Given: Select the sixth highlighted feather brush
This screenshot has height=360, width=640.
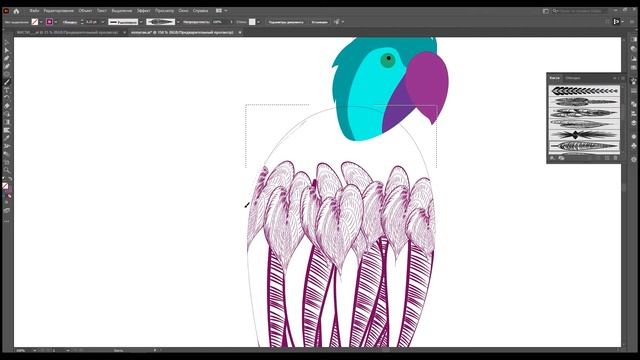Looking at the screenshot, I should pyautogui.click(x=584, y=146).
